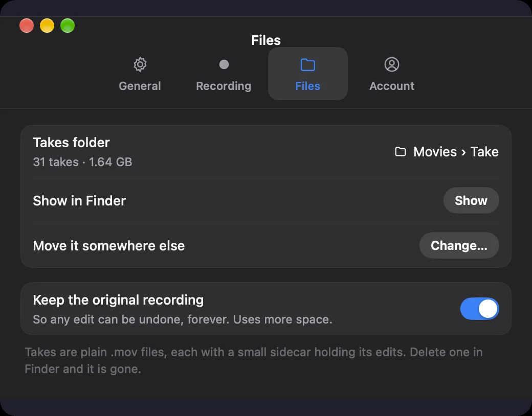
Task: Click the Change... button
Action: (x=459, y=245)
